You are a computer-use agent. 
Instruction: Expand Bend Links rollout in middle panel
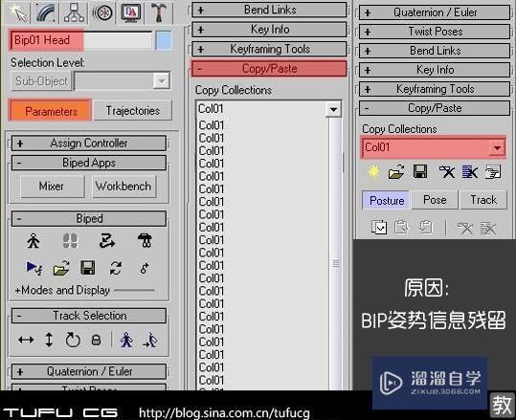[x=269, y=10]
